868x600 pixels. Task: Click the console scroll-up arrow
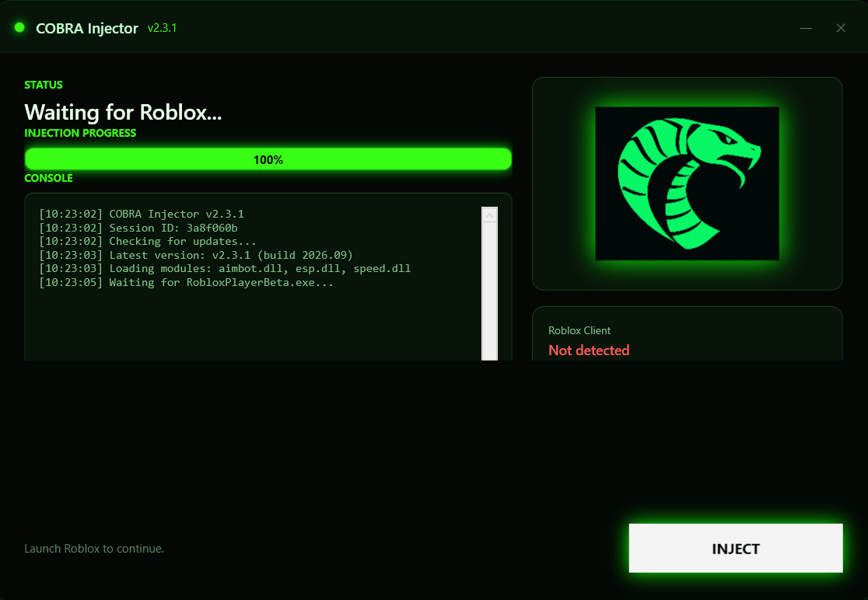click(x=489, y=215)
